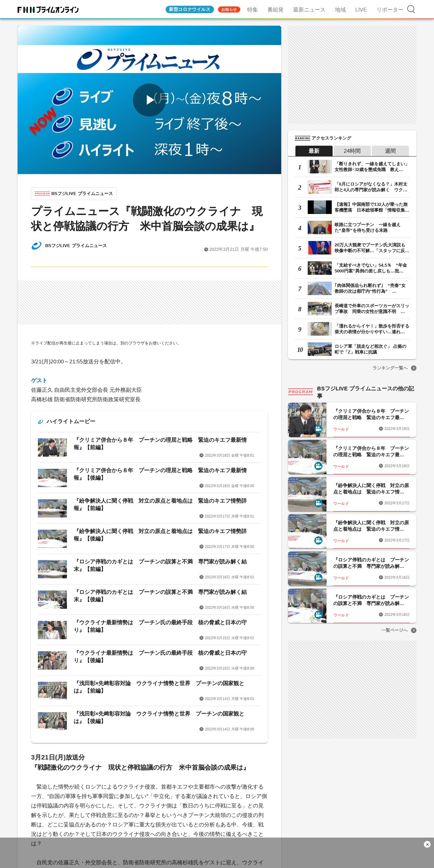Click ranking item 8 sports car thumbnail
434x868 pixels.
pos(319,309)
